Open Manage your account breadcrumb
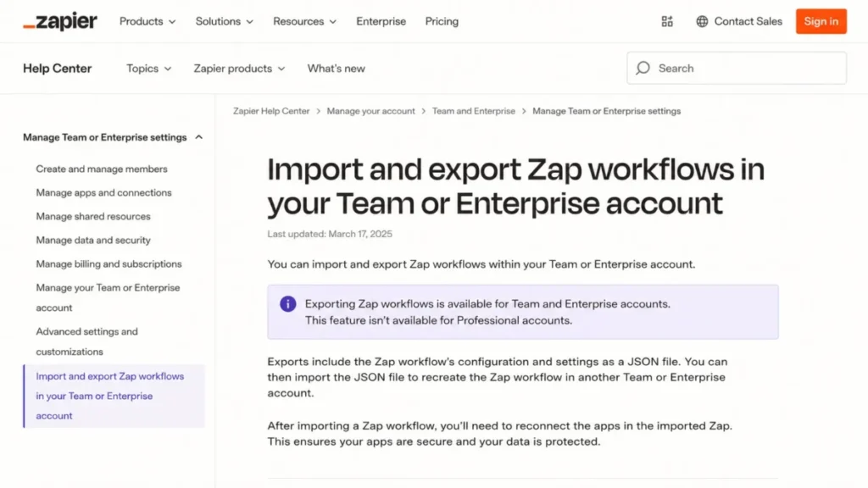This screenshot has height=488, width=868. point(370,111)
